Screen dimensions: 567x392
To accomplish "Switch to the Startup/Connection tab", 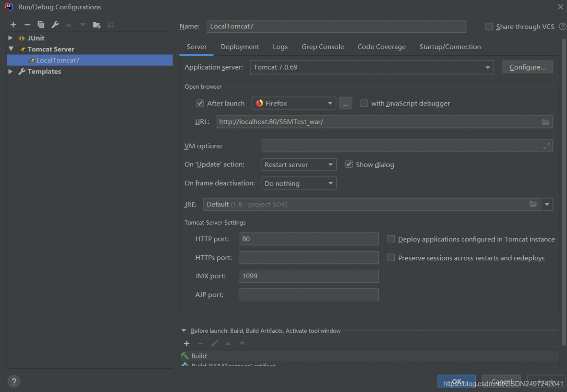I will [x=450, y=47].
